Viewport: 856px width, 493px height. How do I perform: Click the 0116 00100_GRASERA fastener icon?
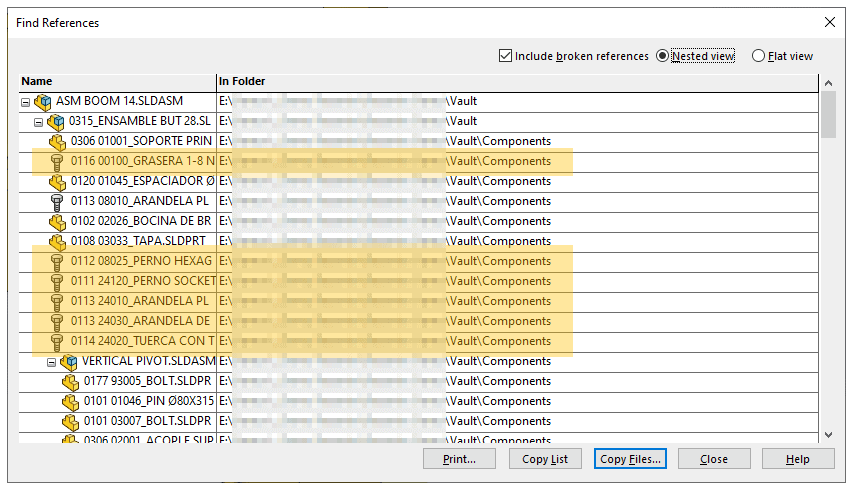pyautogui.click(x=57, y=161)
